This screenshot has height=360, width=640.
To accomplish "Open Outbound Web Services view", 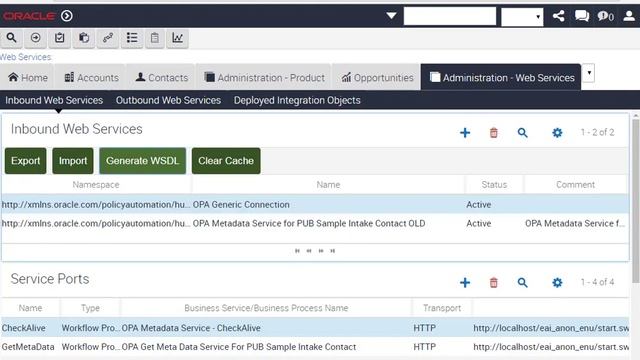I will (x=168, y=100).
